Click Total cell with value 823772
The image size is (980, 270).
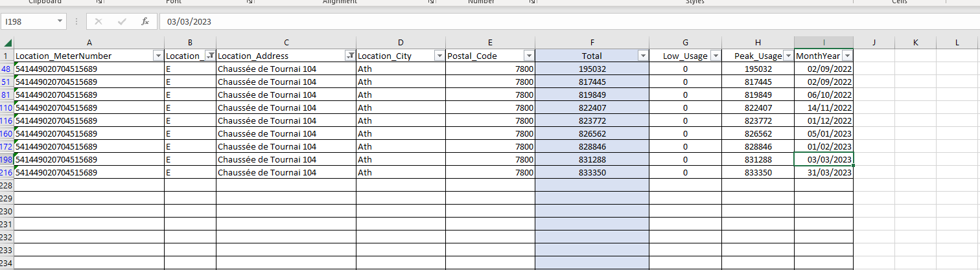pyautogui.click(x=592, y=120)
